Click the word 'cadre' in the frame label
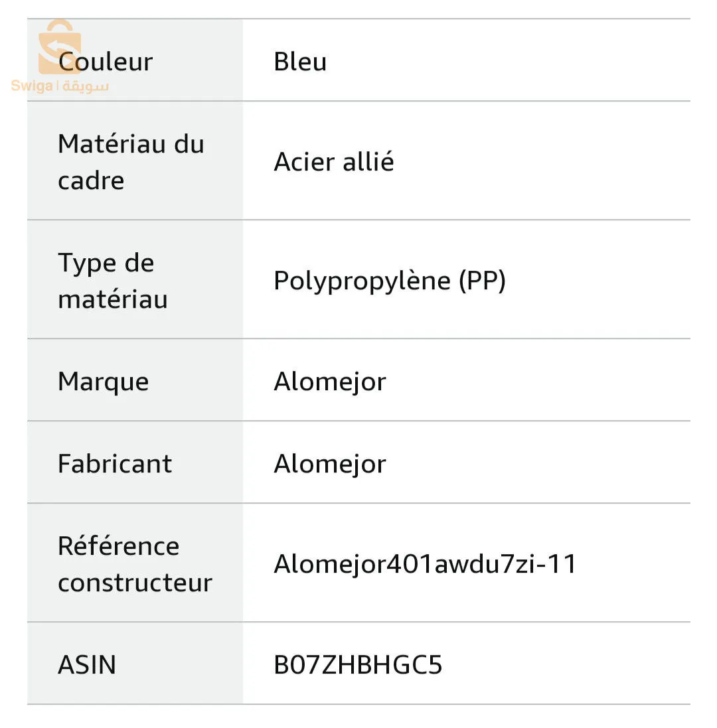Viewport: 717px width, 728px height. 91,181
